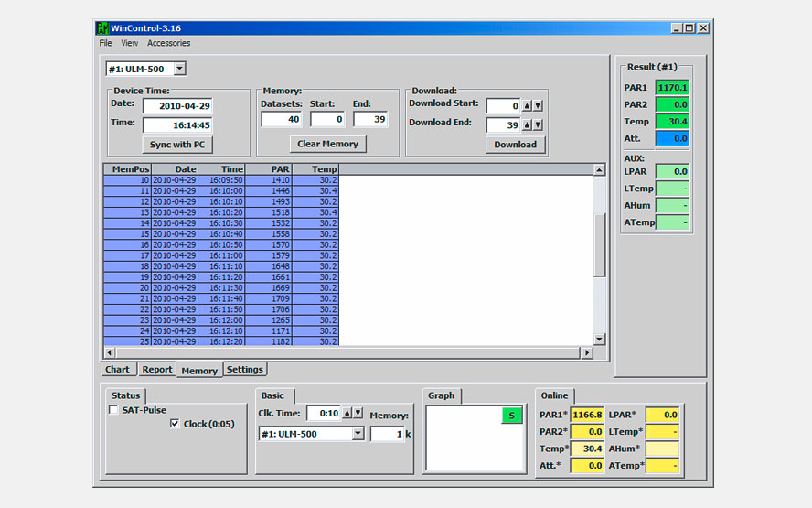The height and width of the screenshot is (508, 812).
Task: Click the PAR column header
Action: pos(269,169)
